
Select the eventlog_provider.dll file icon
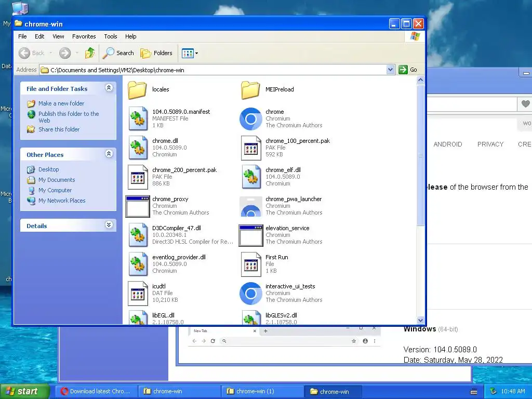coord(138,264)
